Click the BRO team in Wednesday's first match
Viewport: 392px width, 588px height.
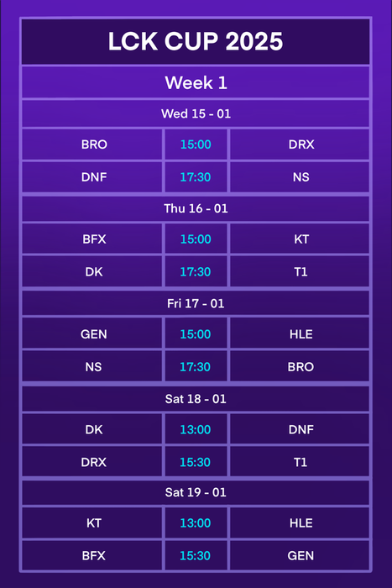(x=92, y=144)
